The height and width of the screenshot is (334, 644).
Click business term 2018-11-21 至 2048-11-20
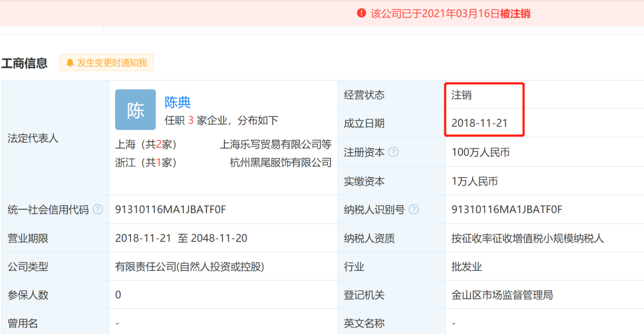181,239
